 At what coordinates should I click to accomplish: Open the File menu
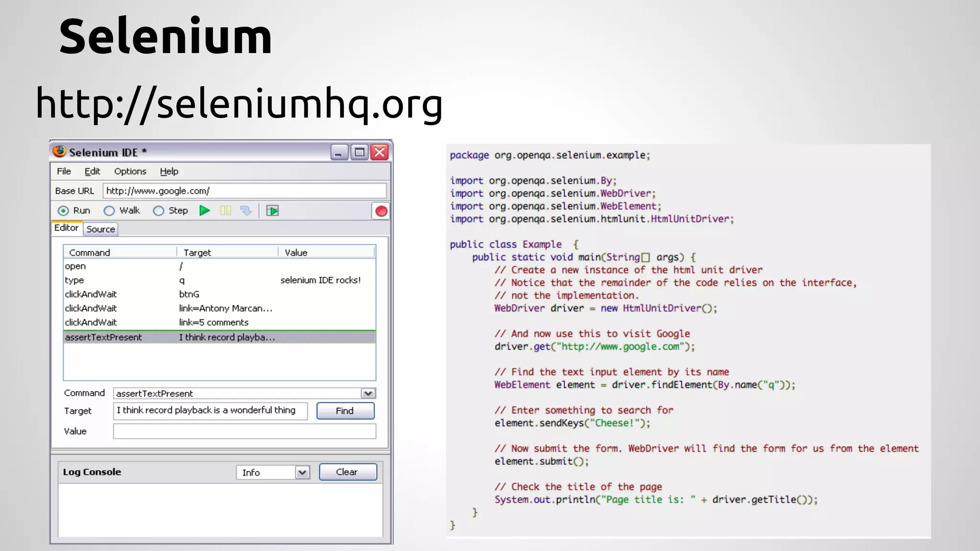point(64,171)
